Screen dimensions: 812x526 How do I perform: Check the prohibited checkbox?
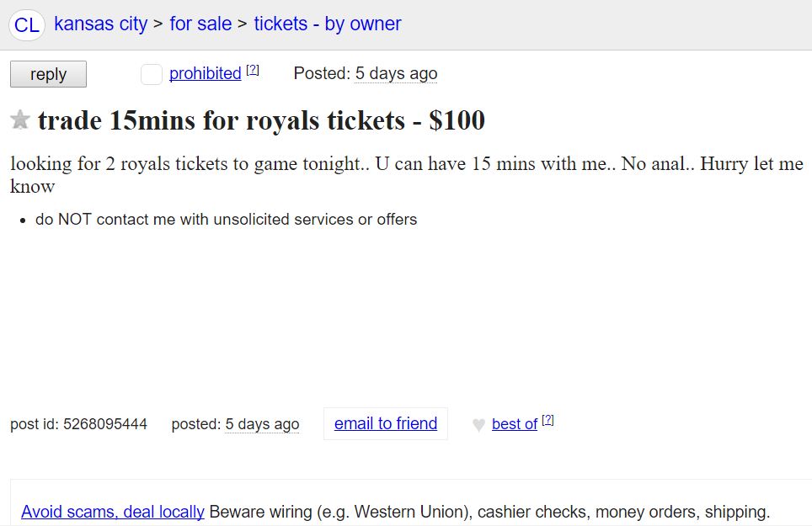coord(151,74)
